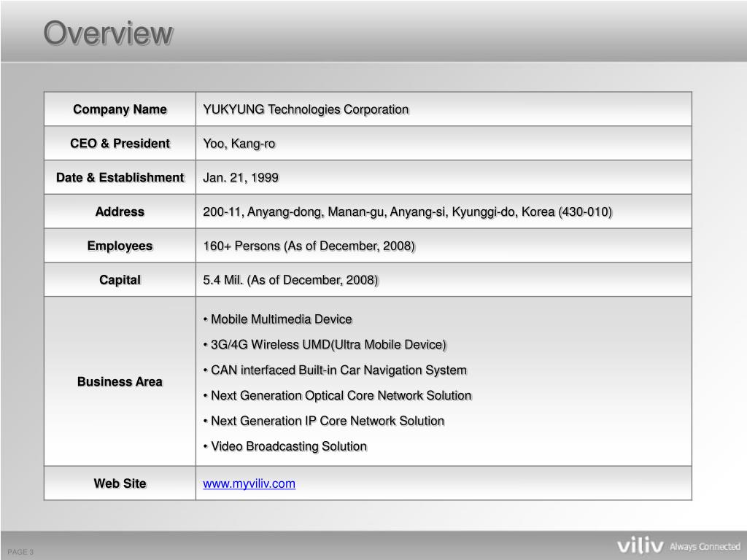The image size is (747, 560).
Task: Click the 'Always Connected' tagline
Action: pyautogui.click(x=705, y=547)
